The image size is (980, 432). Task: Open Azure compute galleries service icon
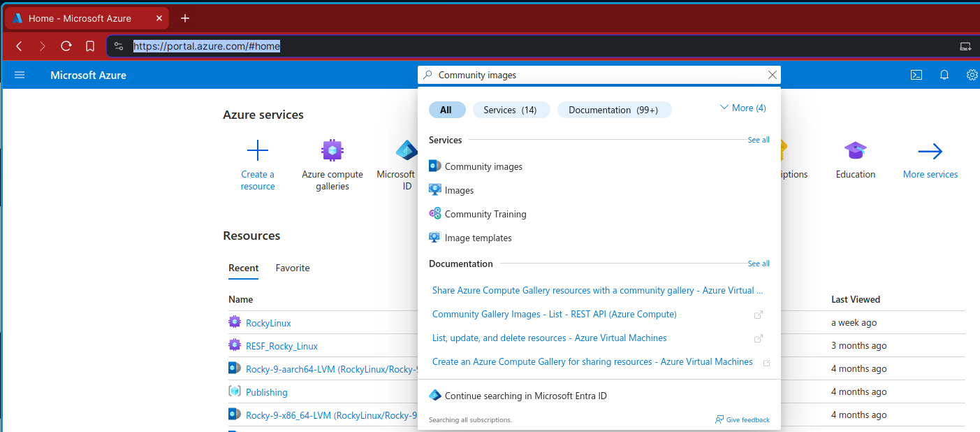pyautogui.click(x=332, y=151)
